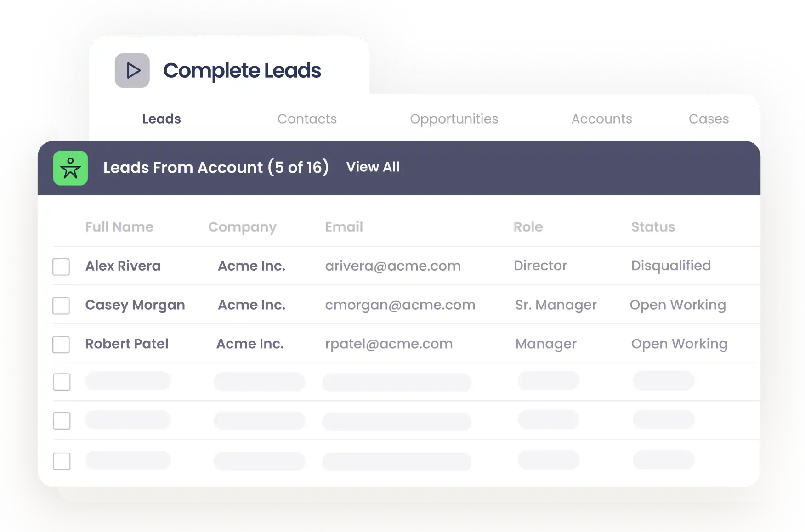Image resolution: width=805 pixels, height=532 pixels.
Task: Click Acme Inc. in Robert Patel's row
Action: (250, 344)
